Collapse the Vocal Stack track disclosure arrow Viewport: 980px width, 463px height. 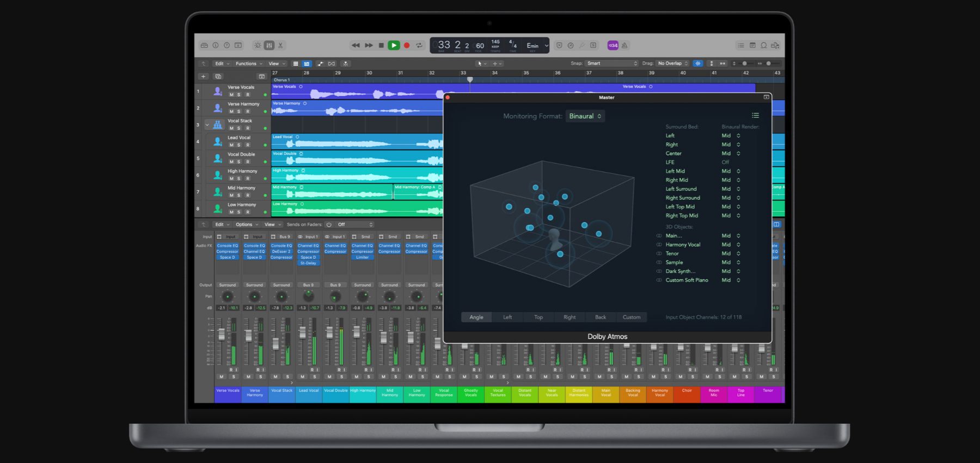207,125
